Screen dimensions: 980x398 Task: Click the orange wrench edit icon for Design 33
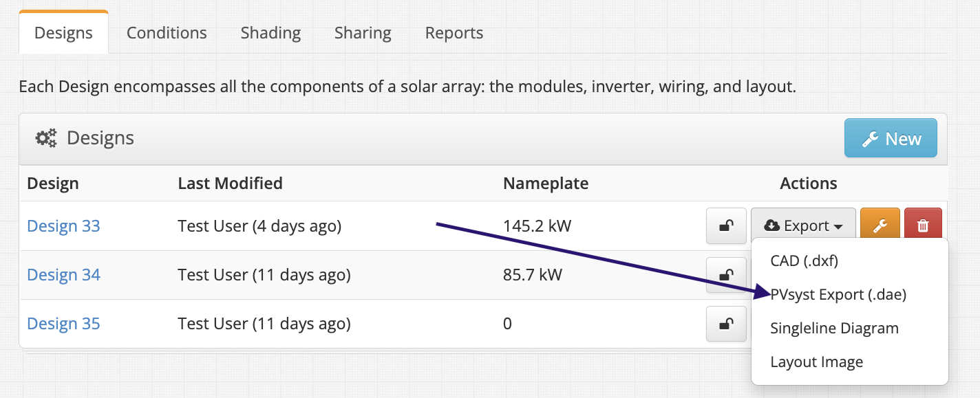pyautogui.click(x=880, y=225)
